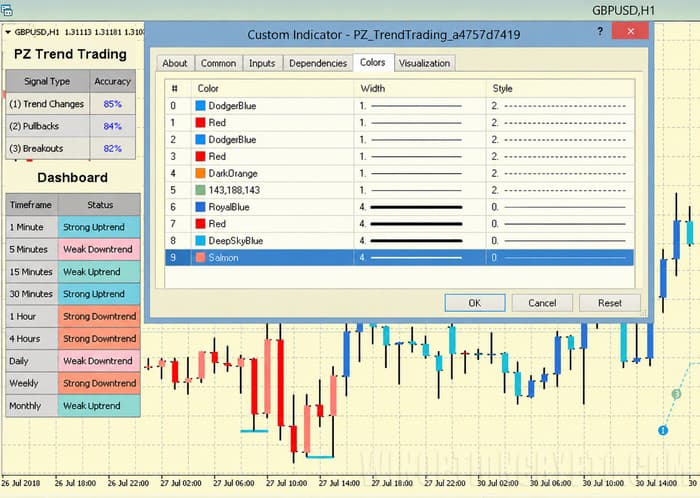Click 1 Minute 'Strong Uptrend' status
Screen dimensions: 700x498
pyautogui.click(x=99, y=227)
